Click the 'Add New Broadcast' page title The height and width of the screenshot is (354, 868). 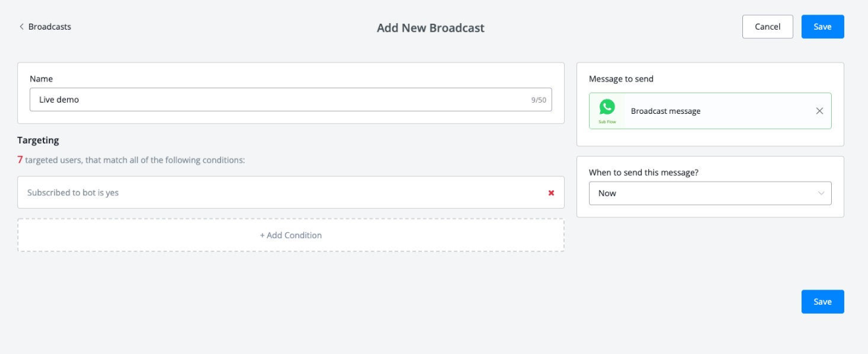(430, 28)
